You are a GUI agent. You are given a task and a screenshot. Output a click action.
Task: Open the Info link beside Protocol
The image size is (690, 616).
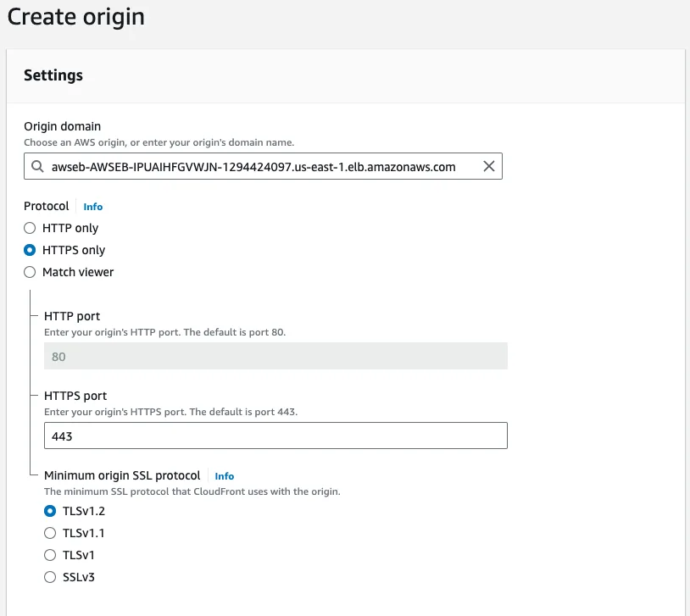(93, 207)
